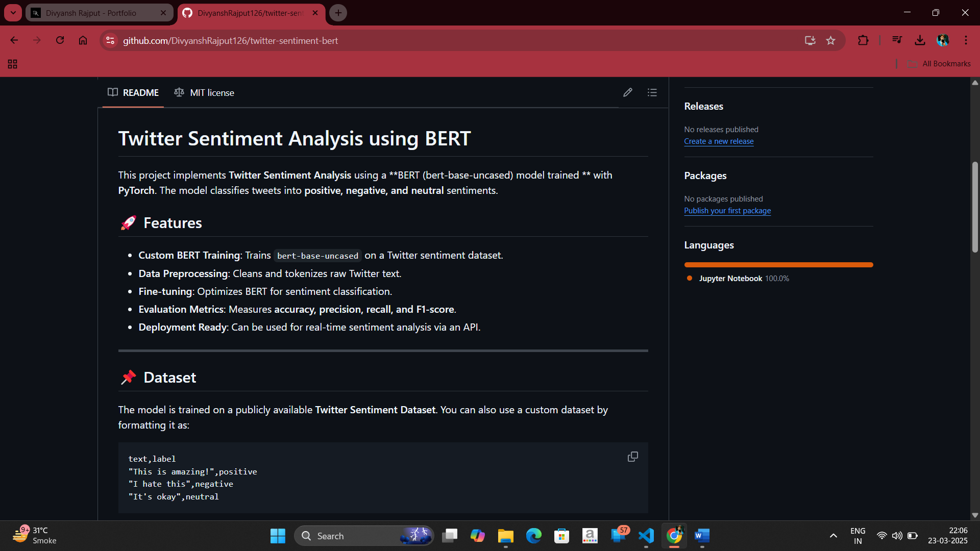Open taskbar app with 57 badge
The width and height of the screenshot is (980, 551).
(x=619, y=536)
